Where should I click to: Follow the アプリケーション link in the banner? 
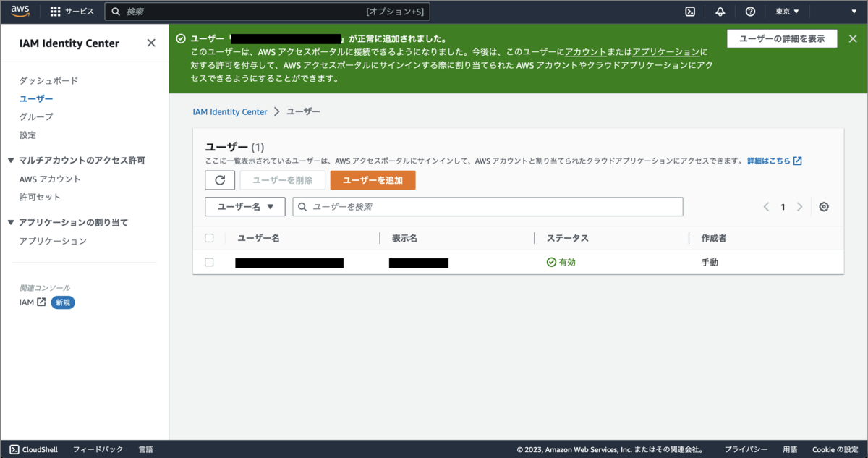(x=665, y=52)
